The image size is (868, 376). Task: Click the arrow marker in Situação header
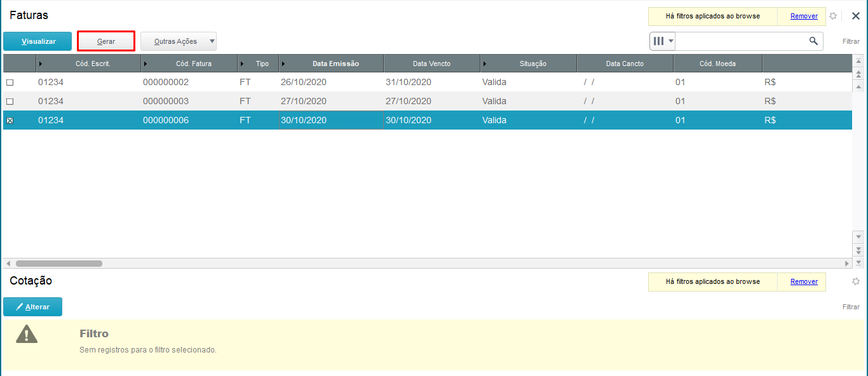(485, 64)
